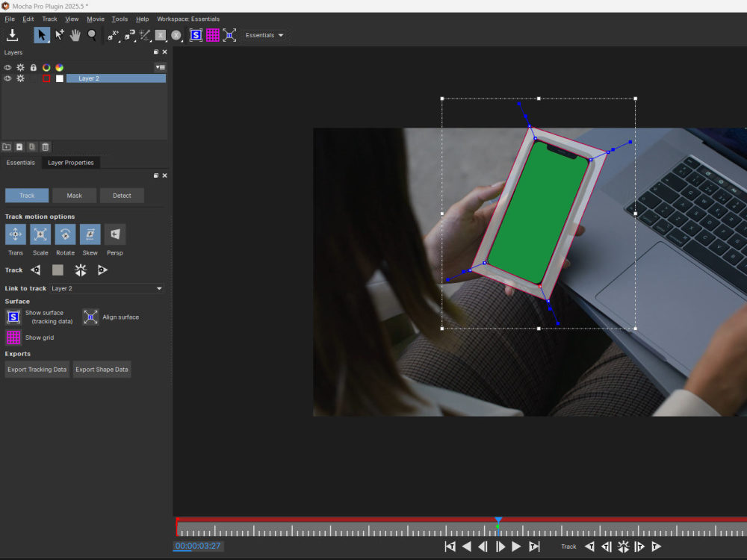747x560 pixels.
Task: Click Export Tracking Data button
Action: [37, 370]
